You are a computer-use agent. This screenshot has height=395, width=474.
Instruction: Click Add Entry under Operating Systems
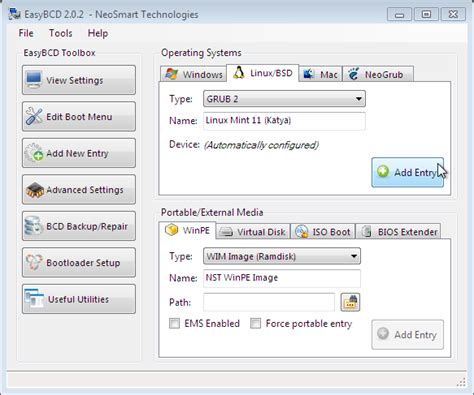407,172
